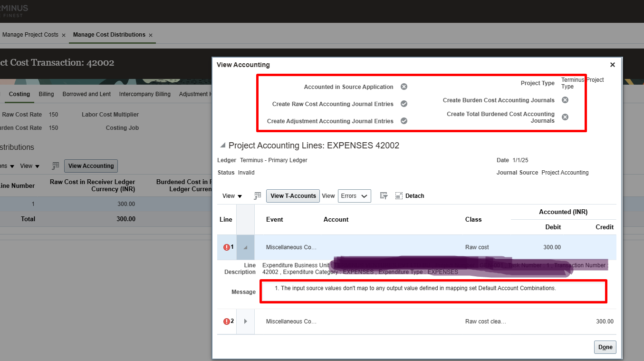Expand line 2 details row

[x=246, y=322]
